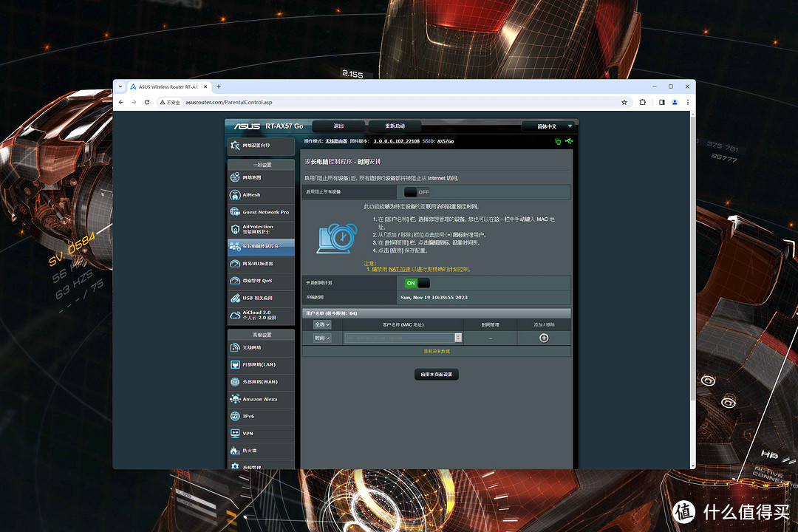The height and width of the screenshot is (532, 798).
Task: Click the Guest Network Pro globe icon
Action: point(235,212)
